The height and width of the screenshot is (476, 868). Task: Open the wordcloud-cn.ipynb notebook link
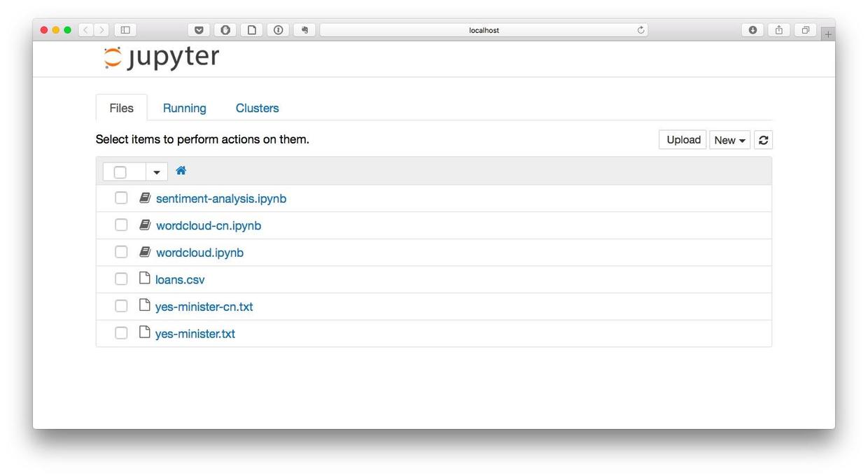(x=208, y=225)
